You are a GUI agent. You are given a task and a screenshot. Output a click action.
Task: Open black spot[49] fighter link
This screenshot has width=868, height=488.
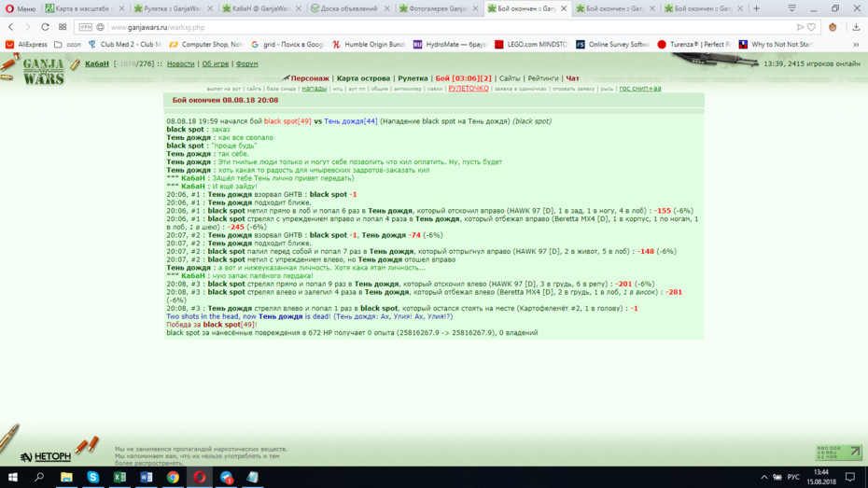[x=287, y=121]
